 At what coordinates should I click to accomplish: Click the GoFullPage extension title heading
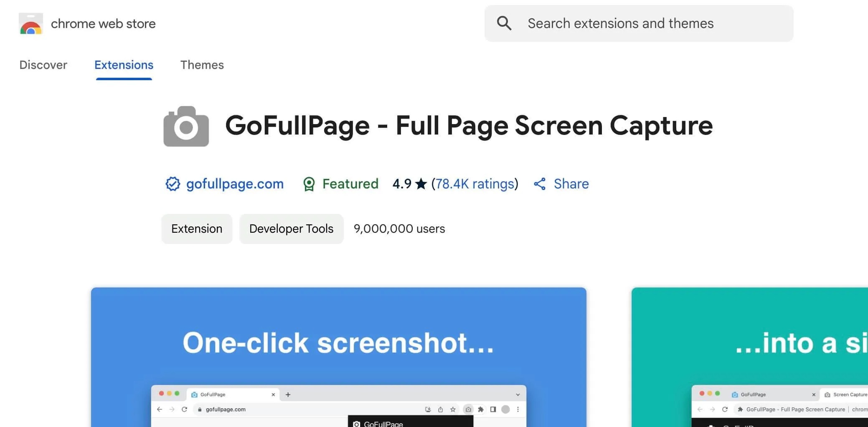coord(469,125)
